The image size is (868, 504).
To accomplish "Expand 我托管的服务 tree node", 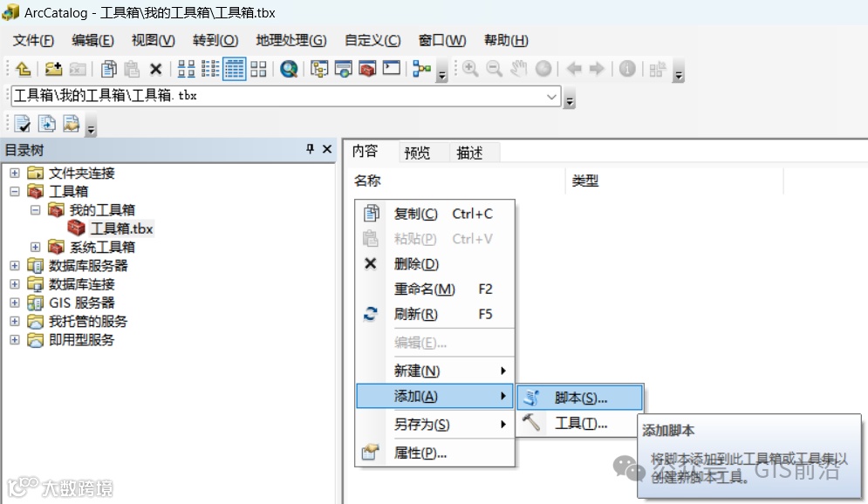I will (14, 321).
